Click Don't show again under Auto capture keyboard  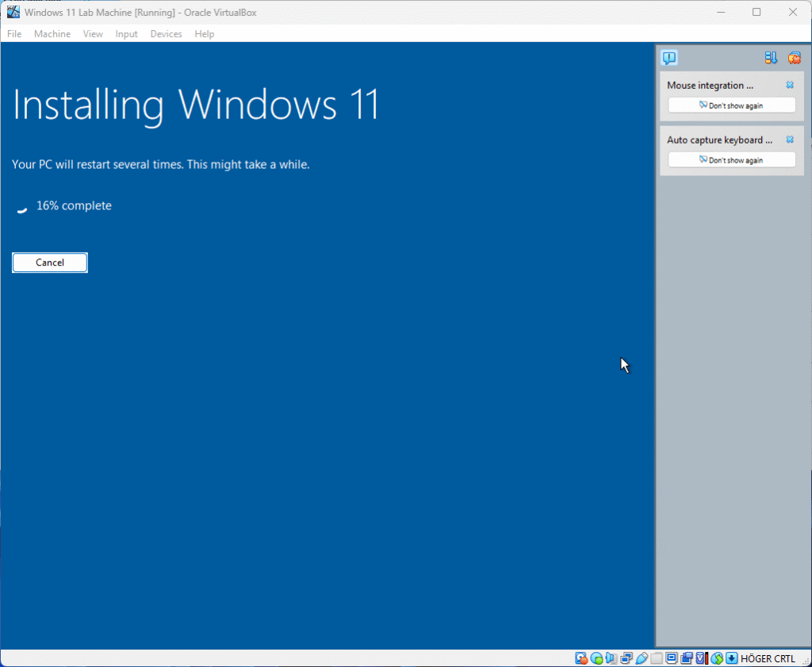tap(731, 160)
